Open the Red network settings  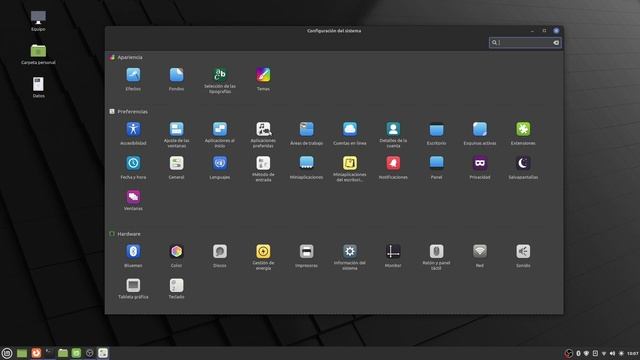[x=480, y=256]
